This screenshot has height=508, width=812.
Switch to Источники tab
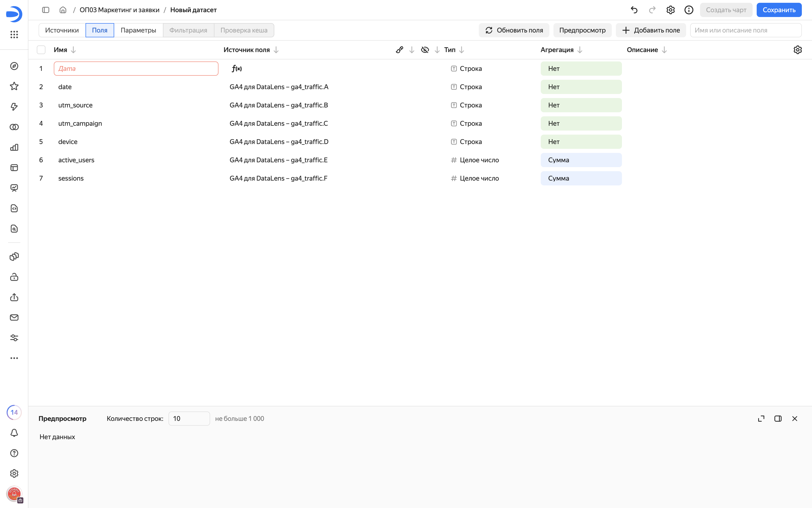62,30
